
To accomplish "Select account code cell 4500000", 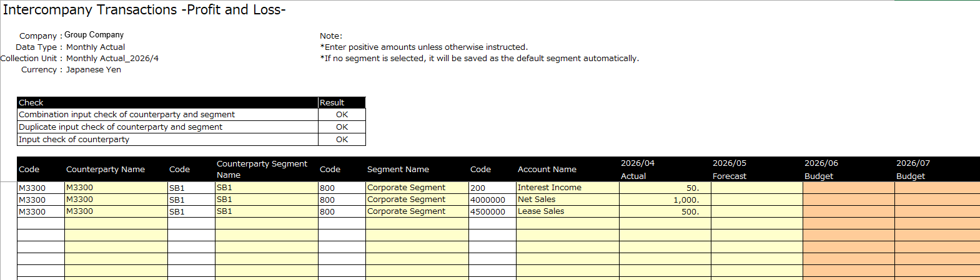I will click(x=492, y=211).
